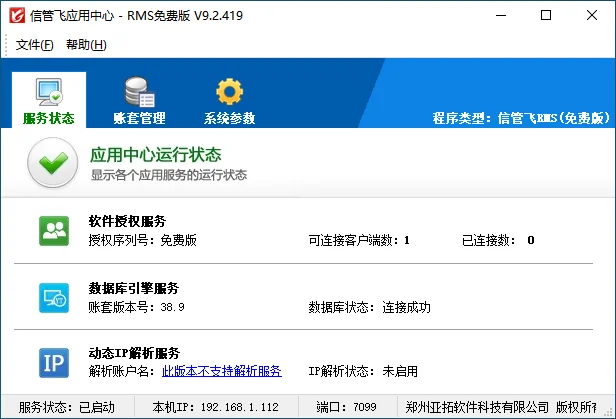Click the 应用中心运行状态 heading
Viewport: 616px width, 419px height.
156,155
